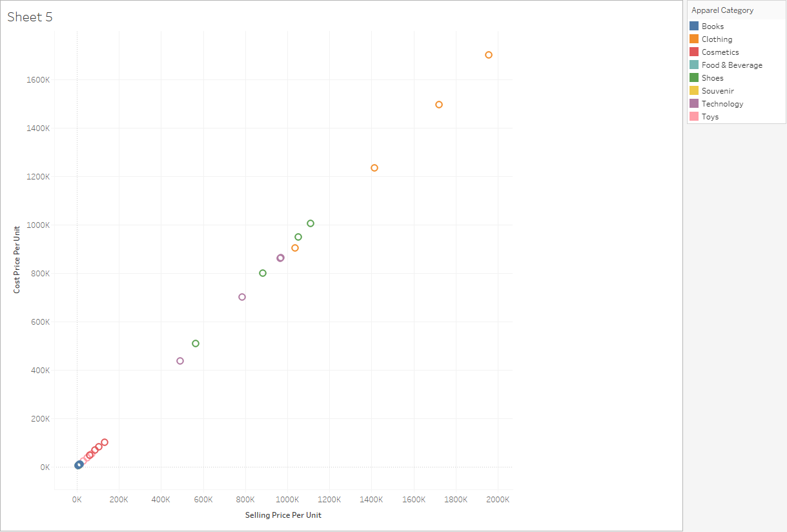Highlight Cosmetics via its legend label
This screenshot has height=532, width=787.
[721, 52]
